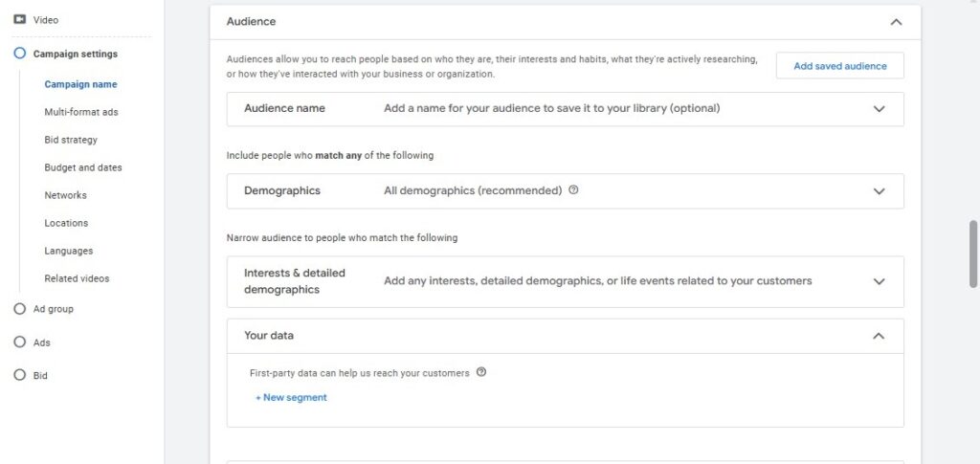
Task: Select the Ads step circle
Action: [x=19, y=342]
